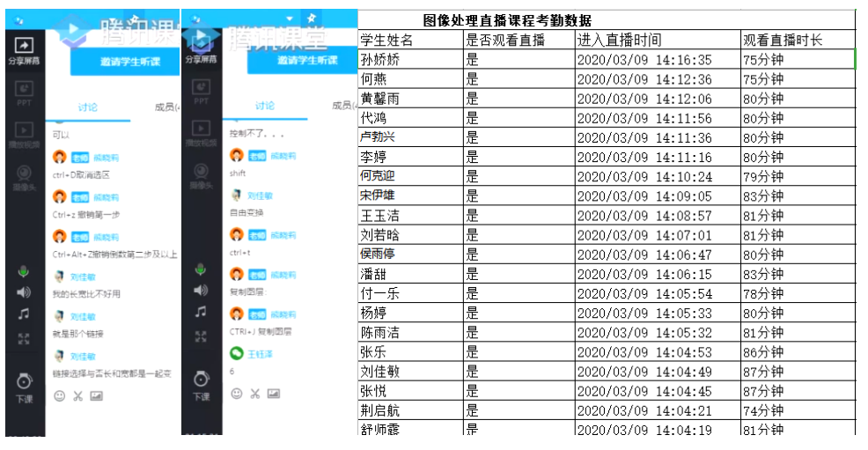
Task: Open PPT tool in left sidebar
Action: (25, 91)
